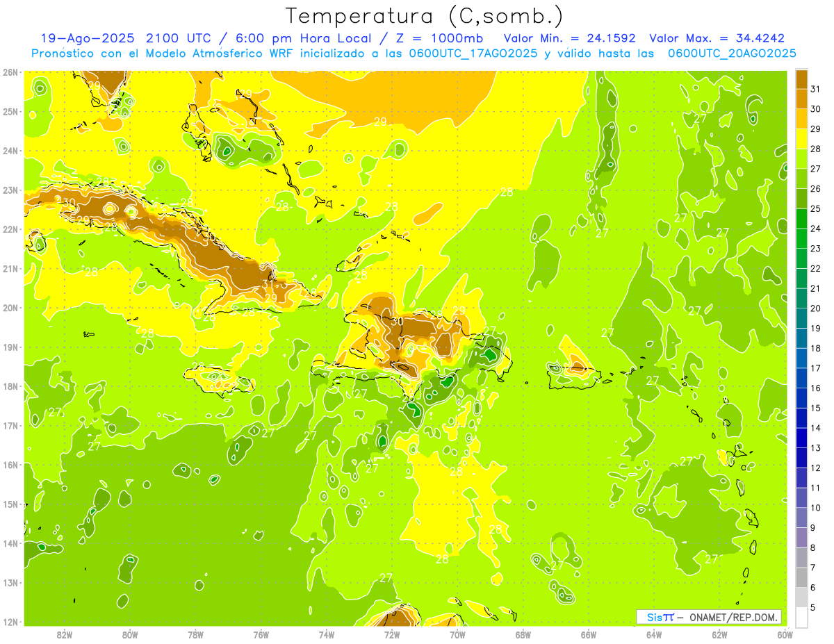Click the legend swatch between 26 and 27
Screen dimensions: 834x644
tap(801, 178)
